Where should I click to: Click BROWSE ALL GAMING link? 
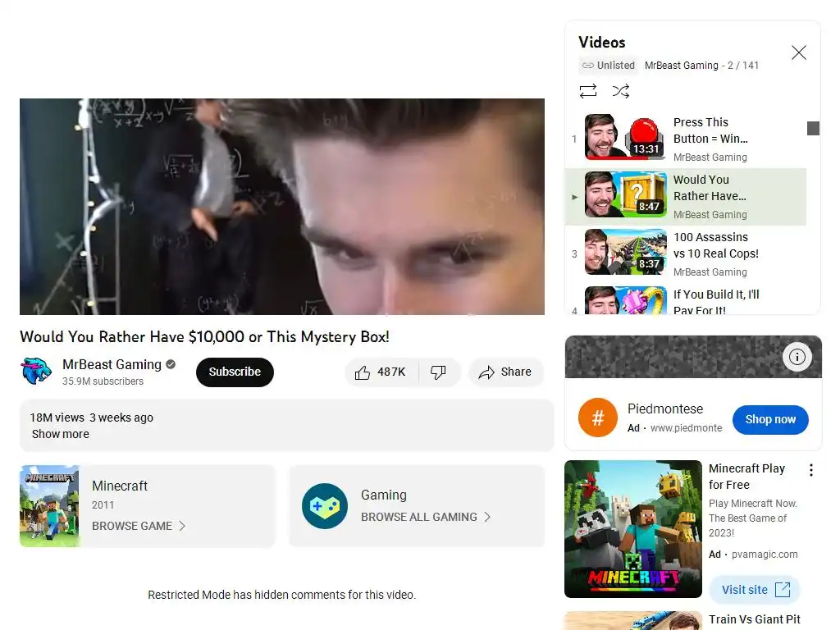click(x=419, y=517)
